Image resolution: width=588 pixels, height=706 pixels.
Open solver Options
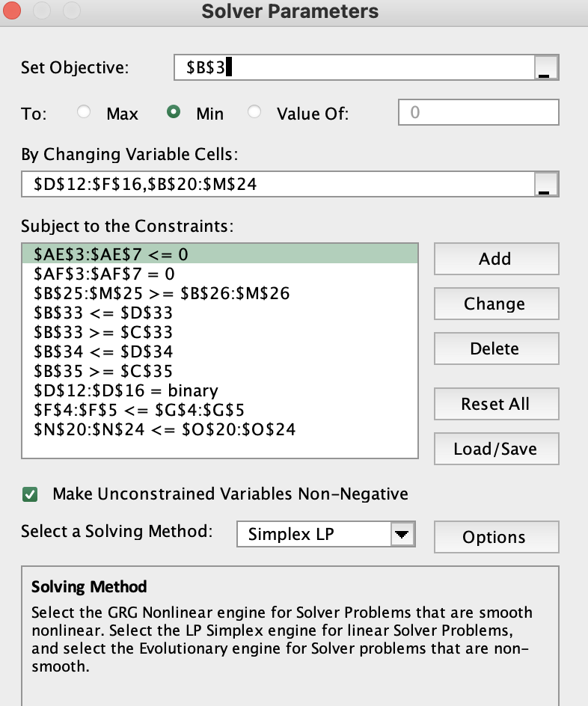point(495,537)
